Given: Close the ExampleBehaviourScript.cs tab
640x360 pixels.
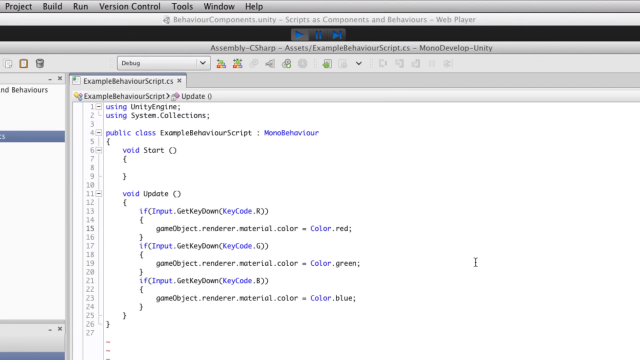Looking at the screenshot, I should click(179, 81).
